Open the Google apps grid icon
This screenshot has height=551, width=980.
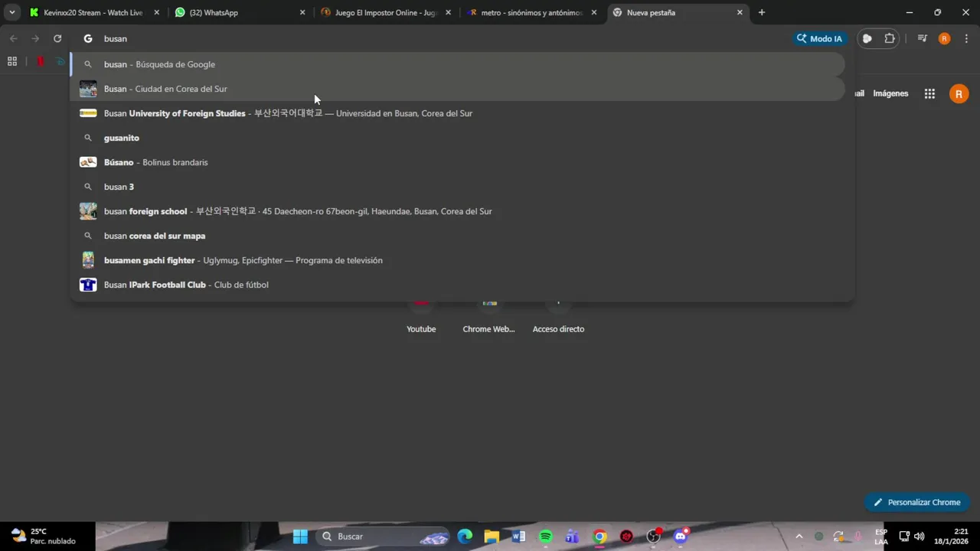pyautogui.click(x=929, y=93)
